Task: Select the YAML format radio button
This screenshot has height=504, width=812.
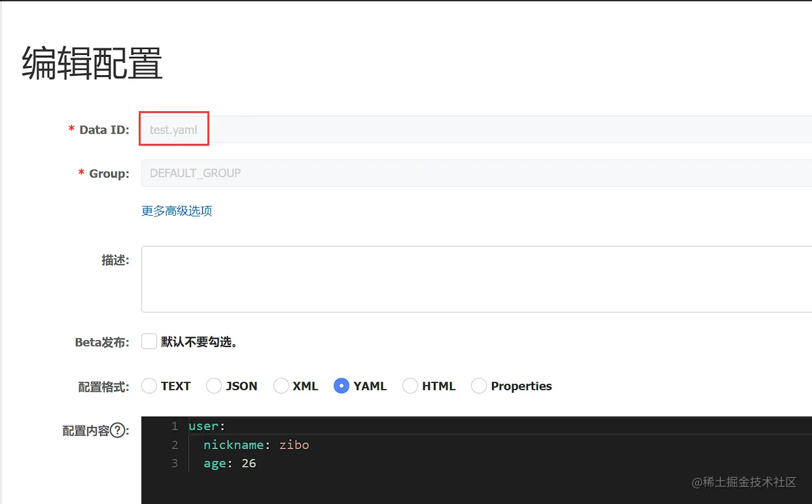Action: click(x=342, y=386)
